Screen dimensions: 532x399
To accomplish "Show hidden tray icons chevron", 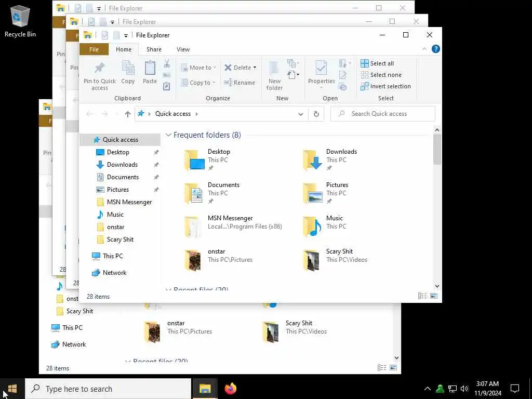I will click(428, 389).
